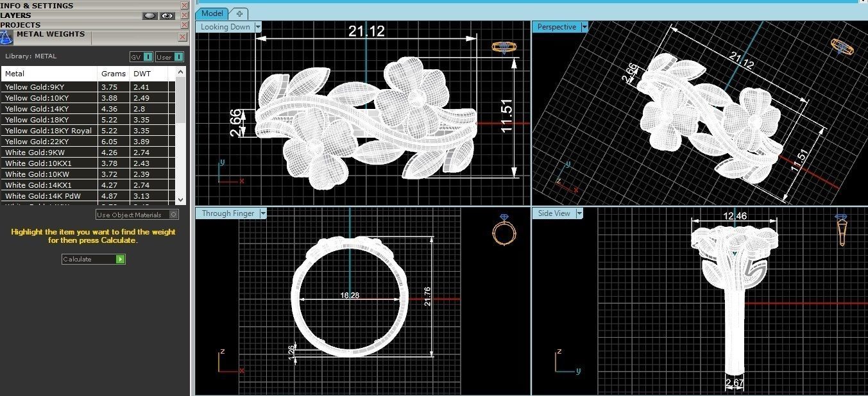
Task: Toggle the User library switch
Action: pos(169,56)
